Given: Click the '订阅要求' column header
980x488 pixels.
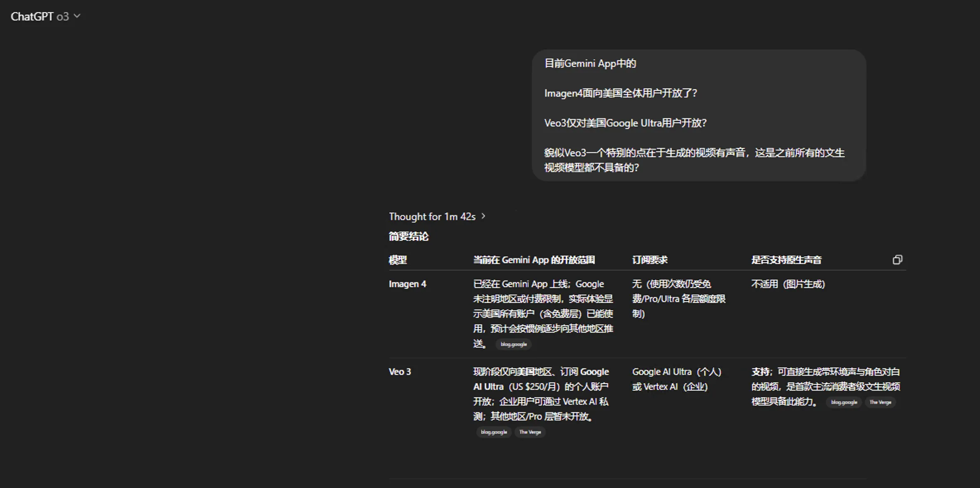Looking at the screenshot, I should tap(650, 260).
